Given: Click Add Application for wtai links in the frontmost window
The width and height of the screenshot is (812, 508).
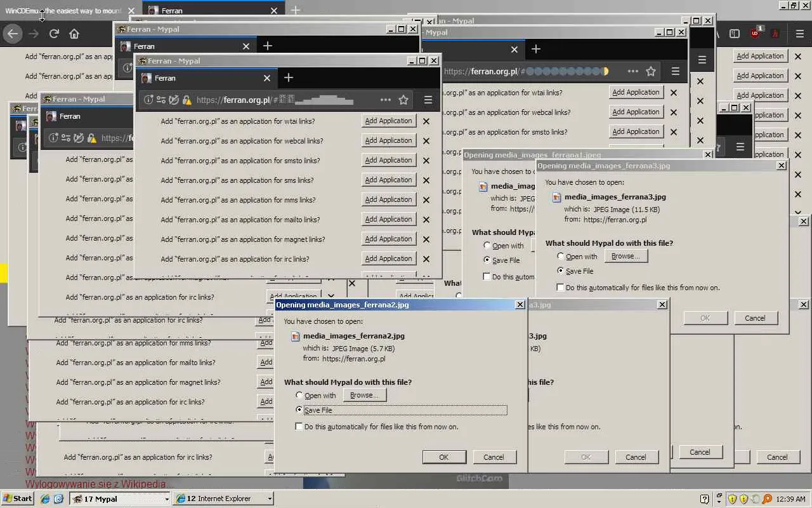Looking at the screenshot, I should (389, 121).
